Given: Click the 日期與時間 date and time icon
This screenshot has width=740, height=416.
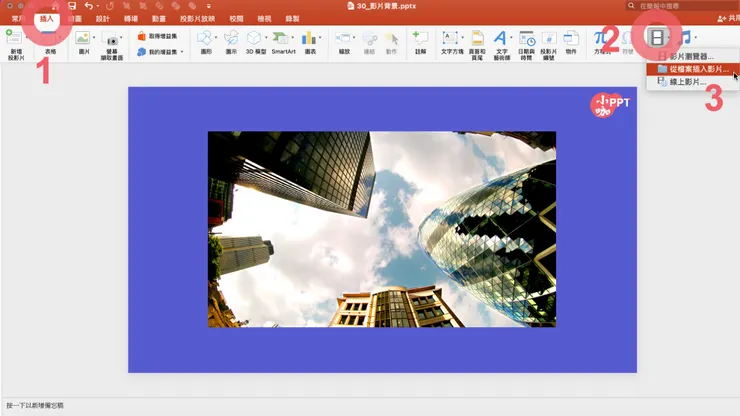Looking at the screenshot, I should point(526,38).
